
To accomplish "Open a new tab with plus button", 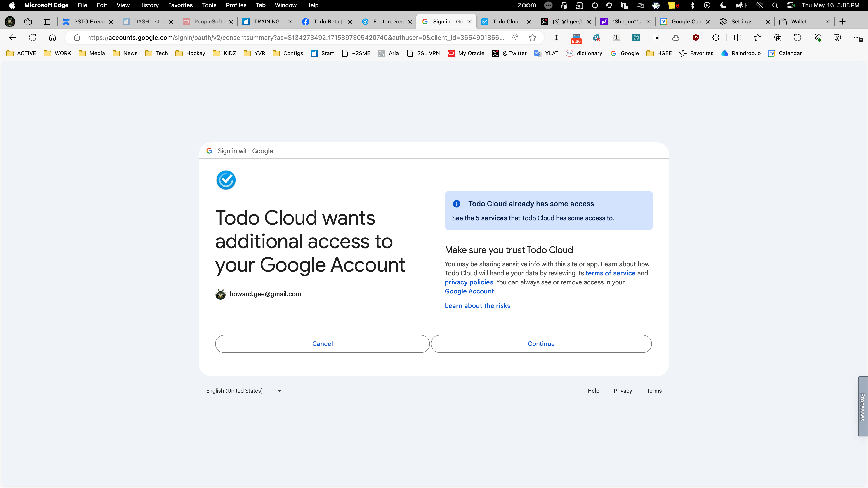I will pyautogui.click(x=842, y=21).
